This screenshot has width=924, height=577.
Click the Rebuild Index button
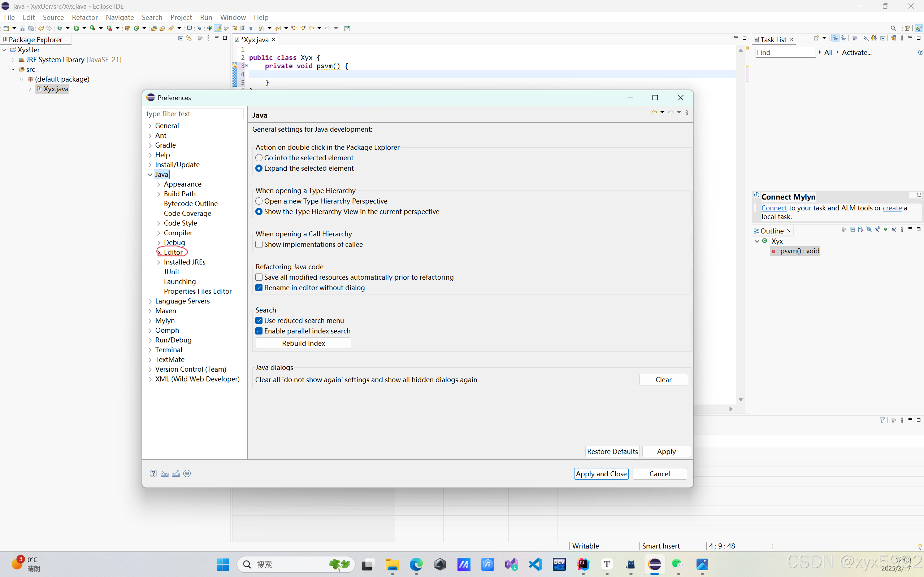pyautogui.click(x=303, y=343)
